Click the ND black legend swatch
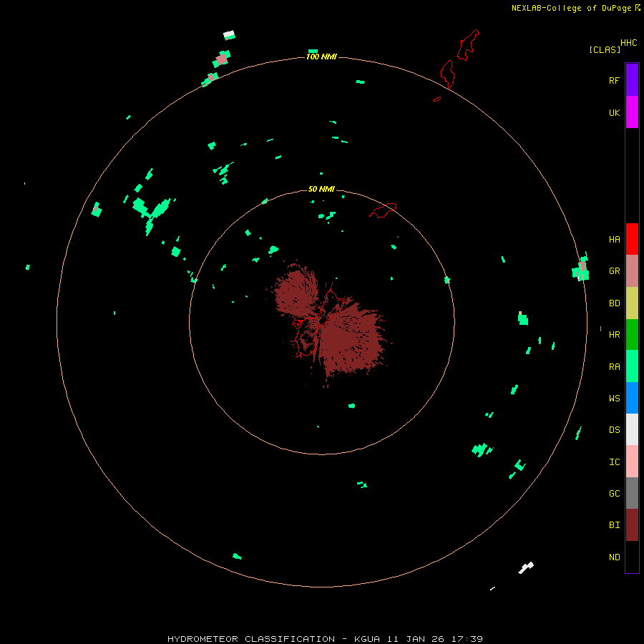Image resolution: width=644 pixels, height=644 pixels. (x=632, y=557)
